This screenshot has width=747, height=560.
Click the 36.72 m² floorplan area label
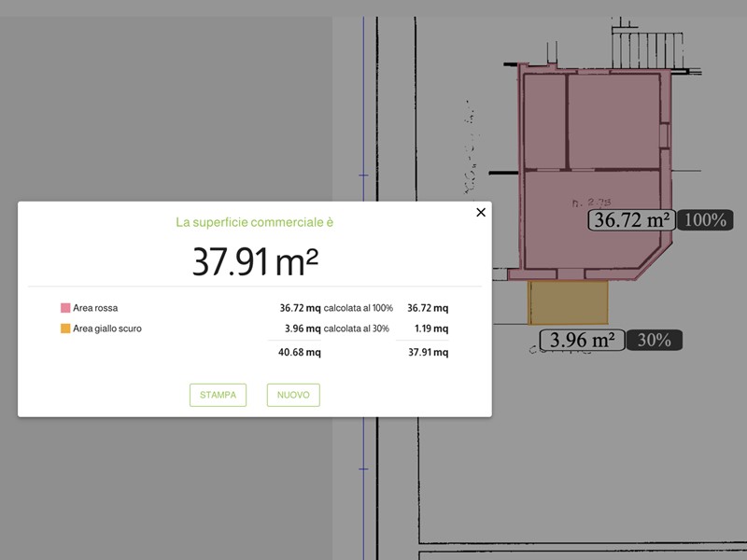632,220
